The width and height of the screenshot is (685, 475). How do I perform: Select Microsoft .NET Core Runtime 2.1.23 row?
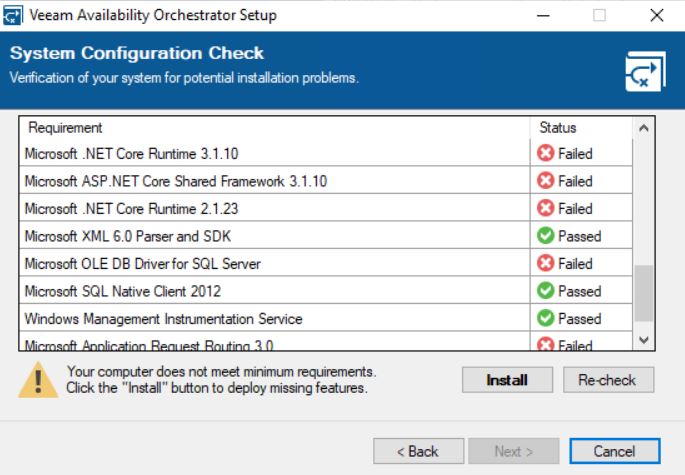tap(326, 208)
